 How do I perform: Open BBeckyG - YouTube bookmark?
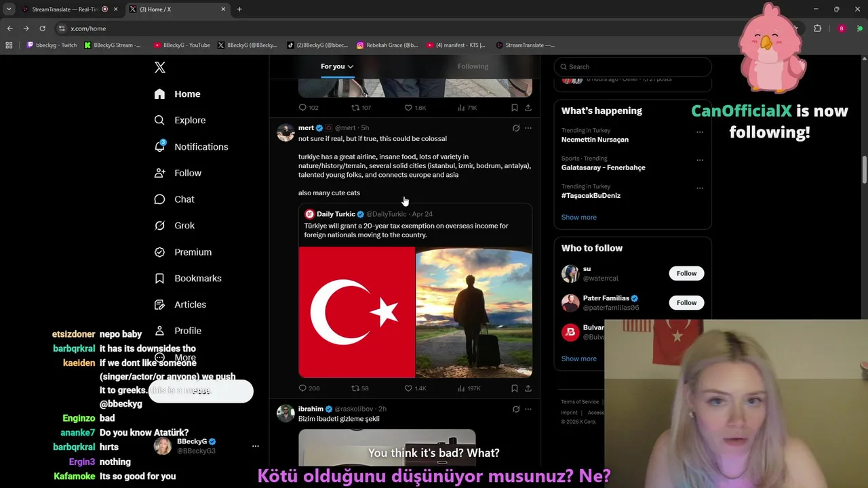tap(182, 45)
